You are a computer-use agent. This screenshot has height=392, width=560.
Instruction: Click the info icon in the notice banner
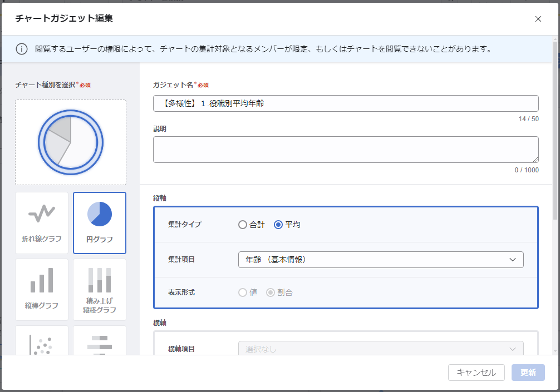pos(22,49)
